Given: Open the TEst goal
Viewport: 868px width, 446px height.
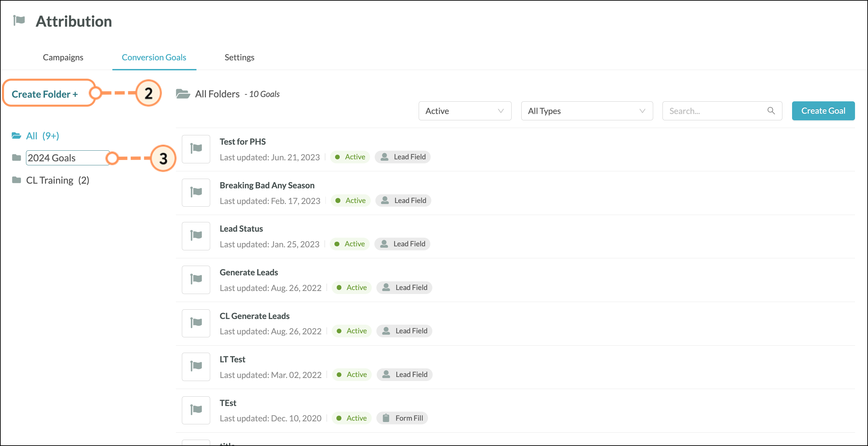Looking at the screenshot, I should tap(228, 403).
